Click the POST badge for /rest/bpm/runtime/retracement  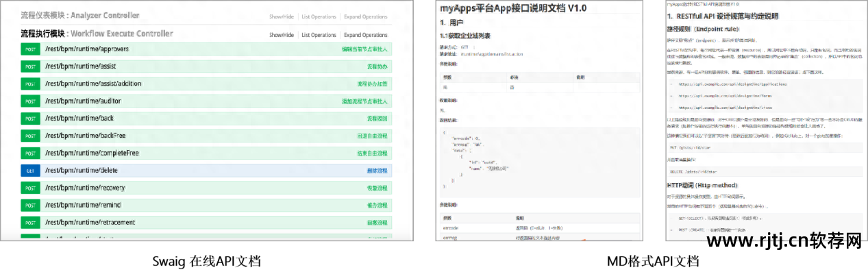[30, 222]
